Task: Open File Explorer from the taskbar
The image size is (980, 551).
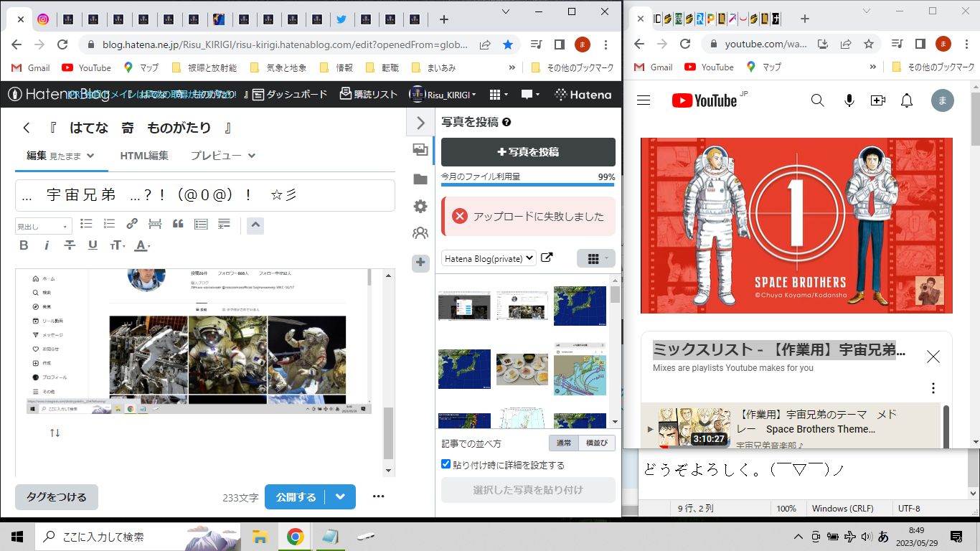Action: [x=260, y=537]
